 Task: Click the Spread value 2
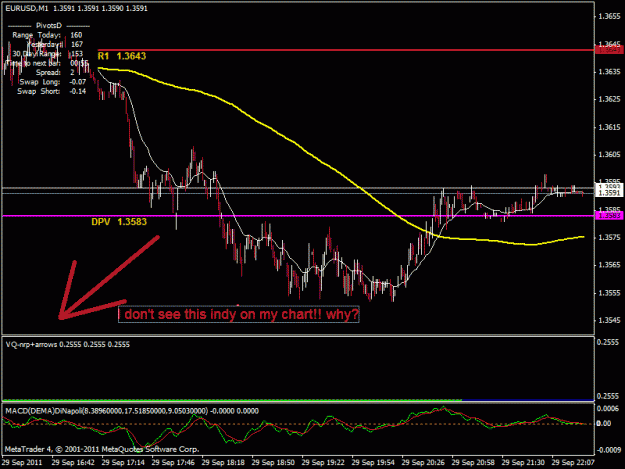[x=72, y=73]
